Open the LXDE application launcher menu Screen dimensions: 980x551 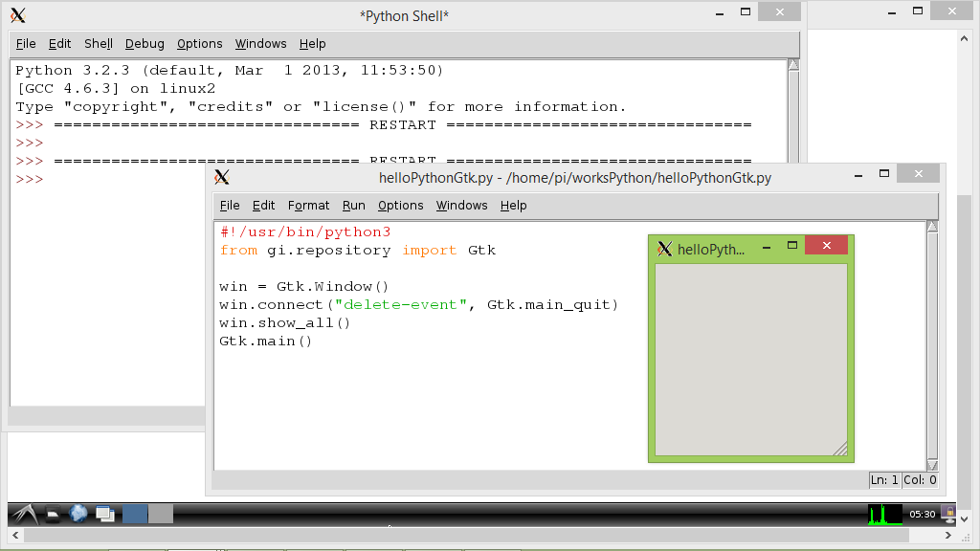(24, 514)
